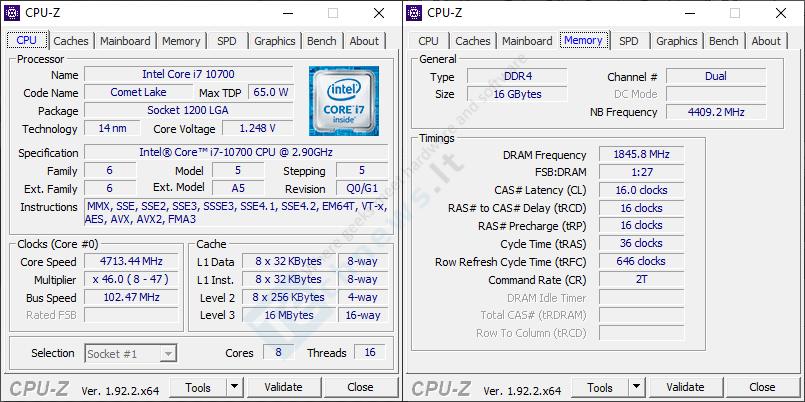Switch to SPD tab in left window
Screen dimensions: 805x402
227,41
